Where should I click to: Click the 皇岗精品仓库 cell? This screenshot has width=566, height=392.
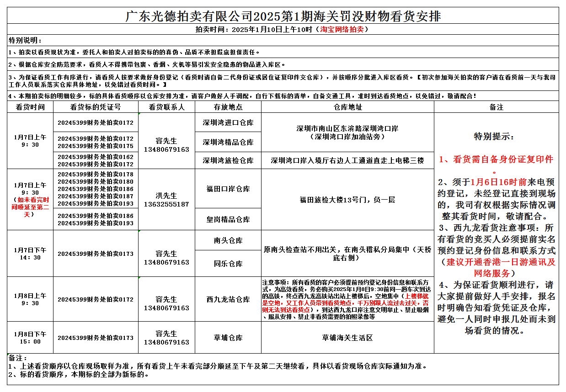(x=228, y=219)
